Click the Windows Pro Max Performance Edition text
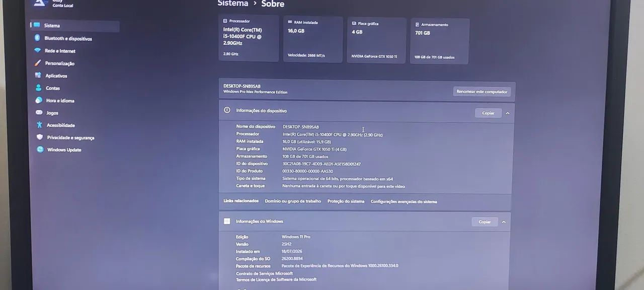The width and height of the screenshot is (644, 290). pos(256,92)
